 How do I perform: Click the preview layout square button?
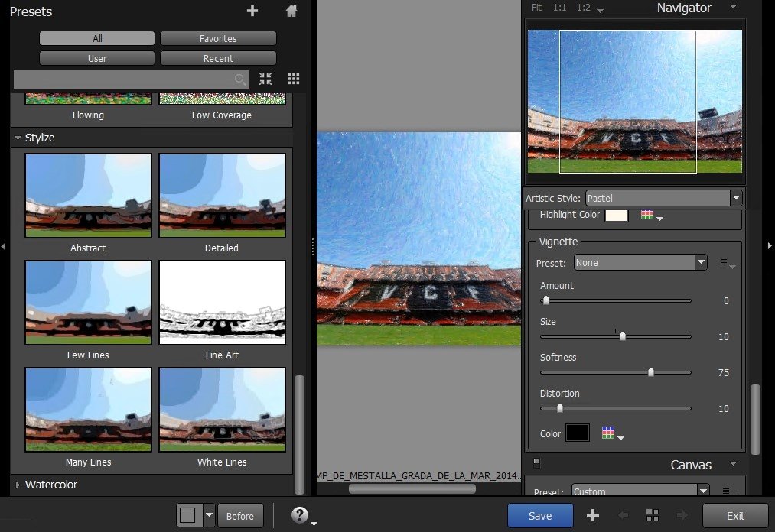tap(187, 516)
